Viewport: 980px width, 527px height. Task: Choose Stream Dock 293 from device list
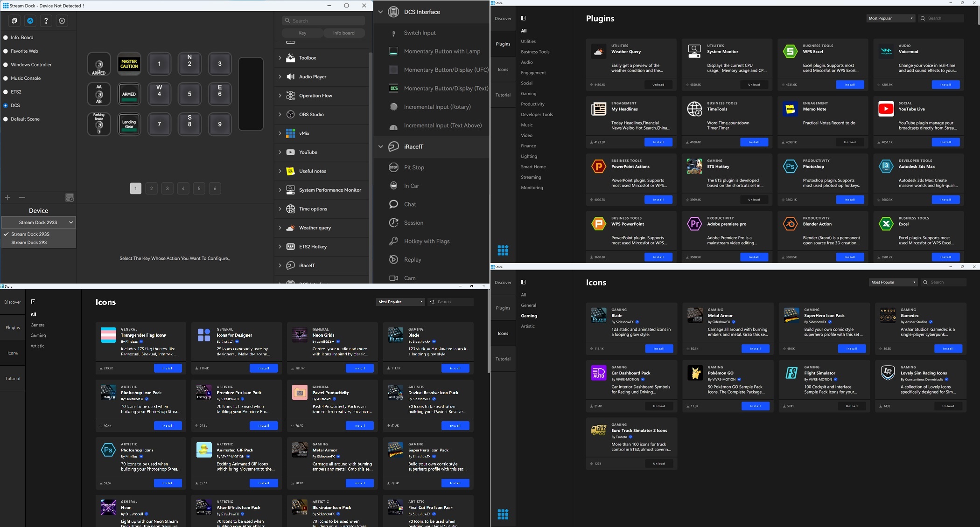pyautogui.click(x=29, y=243)
